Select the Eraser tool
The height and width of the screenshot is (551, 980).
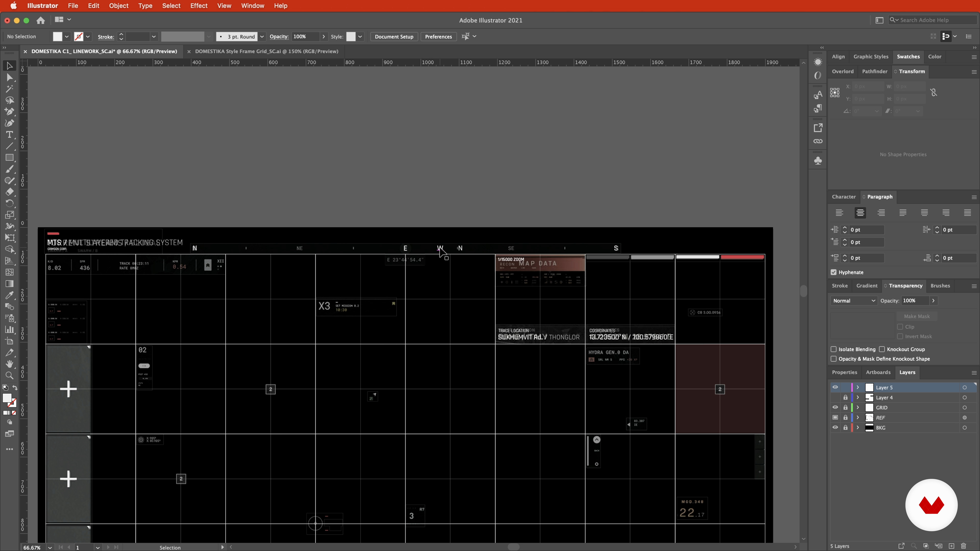point(9,192)
